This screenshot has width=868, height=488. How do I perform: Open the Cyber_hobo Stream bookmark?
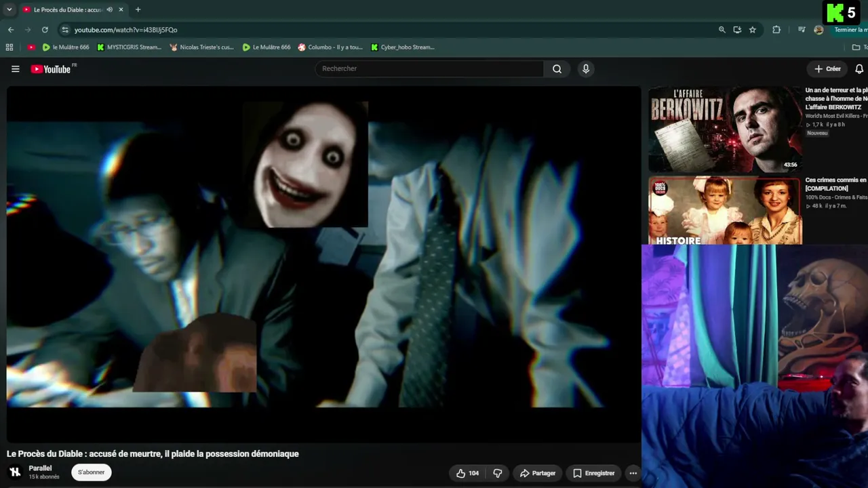[x=403, y=47]
